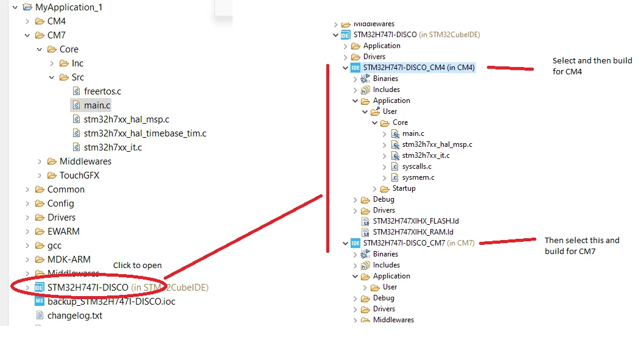This screenshot has height=343, width=644.
Task: Expand the CM4 folder in left tree
Action: tap(27, 21)
